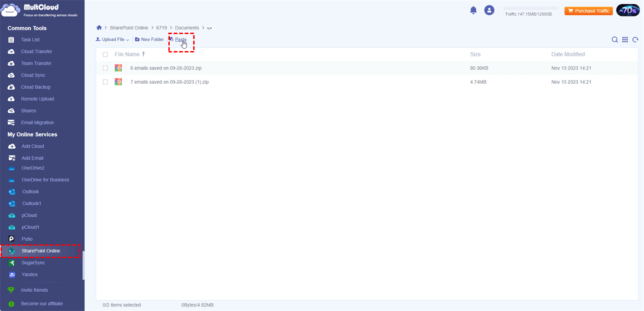Image resolution: width=644 pixels, height=311 pixels.
Task: Open pCloud1 account
Action: pos(30,227)
